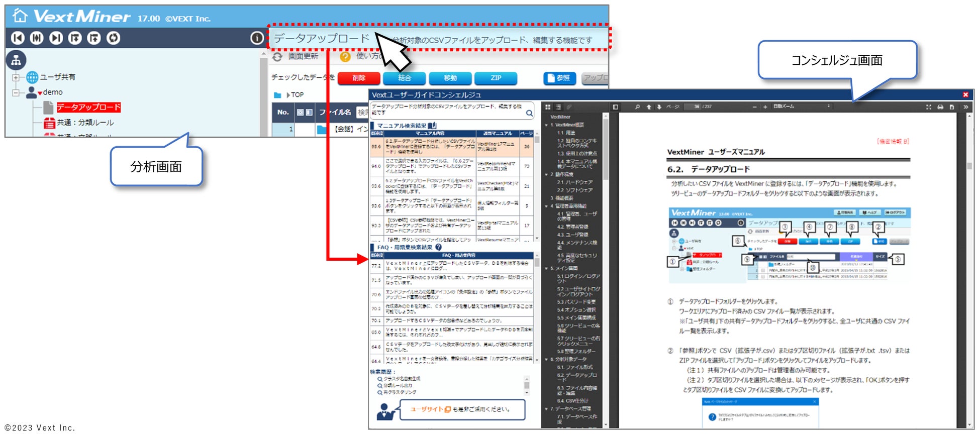The height and width of the screenshot is (435, 980).
Task: Click the manual search results scrollbar
Action: coord(537,186)
